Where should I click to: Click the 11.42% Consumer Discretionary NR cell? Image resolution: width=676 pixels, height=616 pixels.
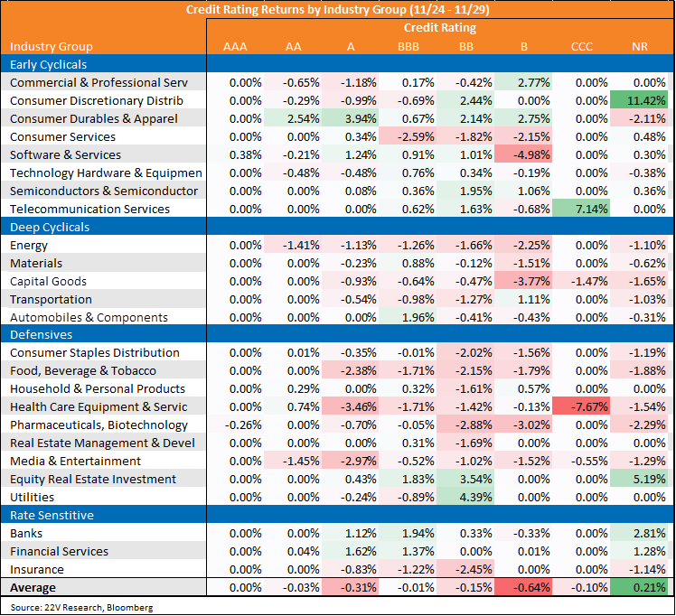[x=639, y=101]
